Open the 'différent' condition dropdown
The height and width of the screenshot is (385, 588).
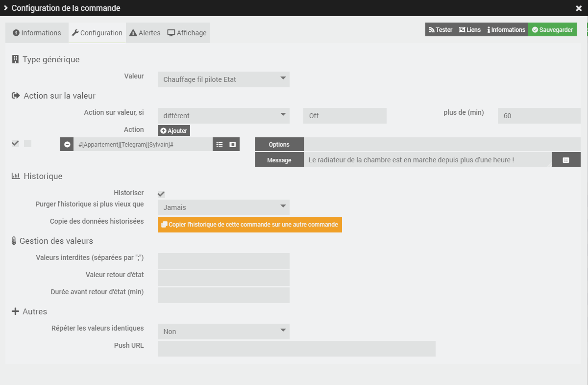point(223,116)
